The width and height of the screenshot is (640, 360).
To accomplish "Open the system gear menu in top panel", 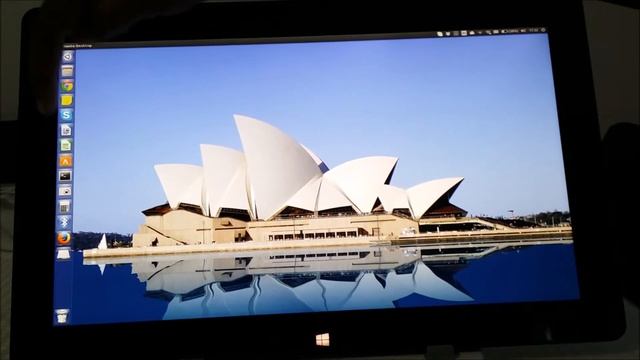I will pos(543,30).
